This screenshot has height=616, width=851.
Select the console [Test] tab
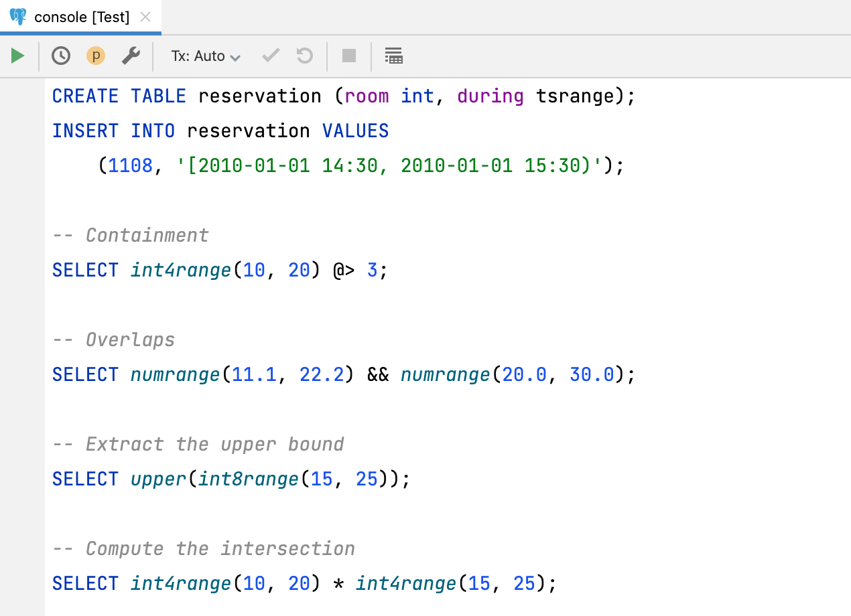coord(81,17)
